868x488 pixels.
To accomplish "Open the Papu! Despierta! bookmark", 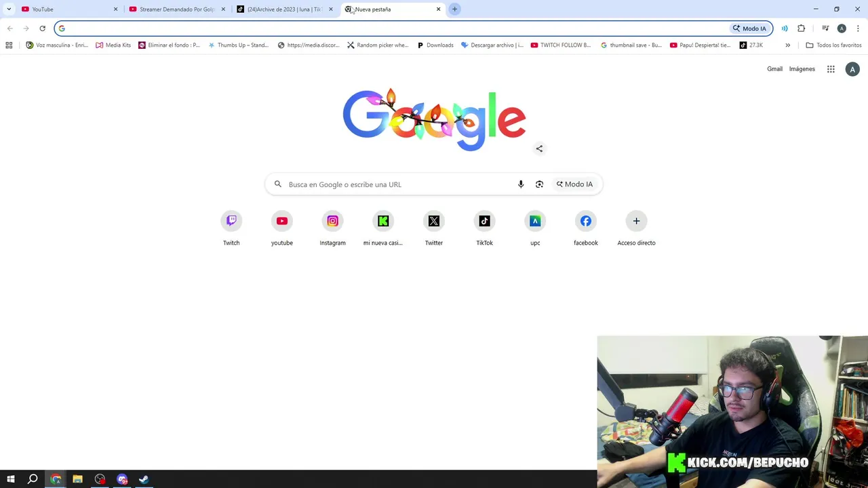I will (701, 45).
